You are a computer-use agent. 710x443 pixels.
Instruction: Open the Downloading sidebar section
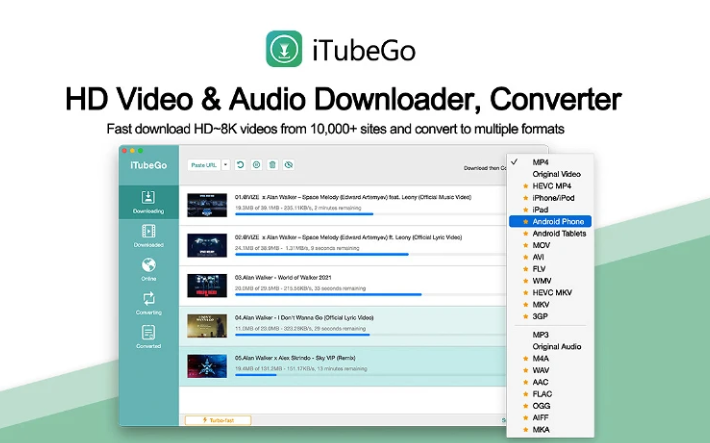tap(149, 202)
